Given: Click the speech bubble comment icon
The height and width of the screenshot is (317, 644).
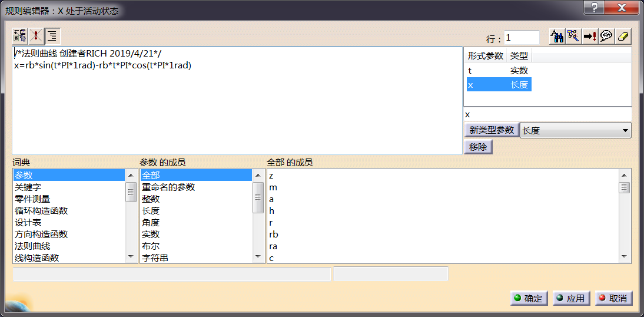Looking at the screenshot, I should 607,37.
